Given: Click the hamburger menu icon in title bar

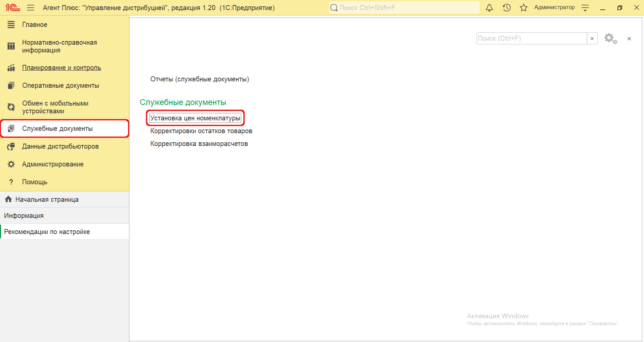Looking at the screenshot, I should point(31,8).
